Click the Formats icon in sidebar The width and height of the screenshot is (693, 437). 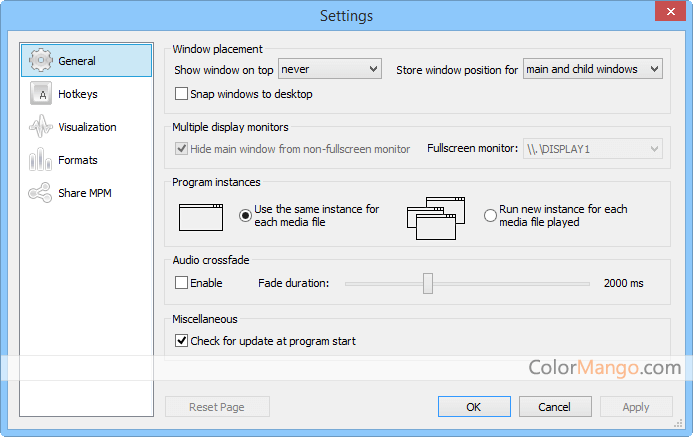[x=40, y=160]
